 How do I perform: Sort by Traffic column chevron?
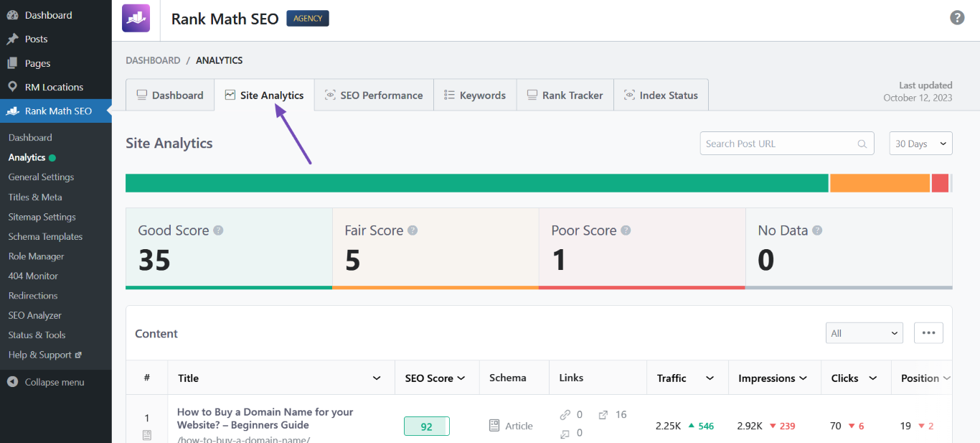[x=710, y=378]
